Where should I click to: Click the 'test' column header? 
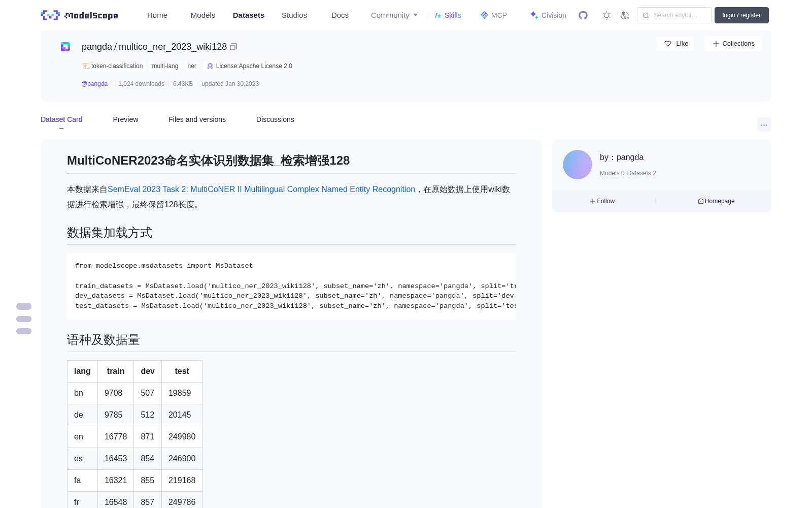182,371
